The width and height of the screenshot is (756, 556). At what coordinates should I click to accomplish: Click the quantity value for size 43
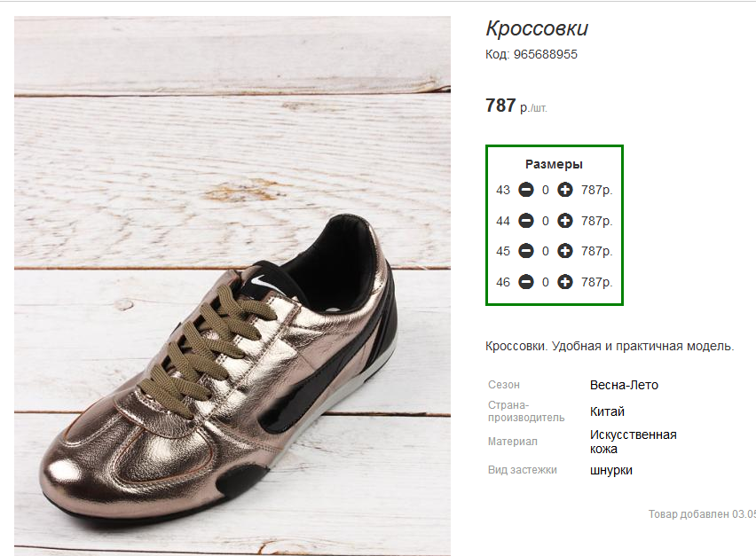(546, 190)
